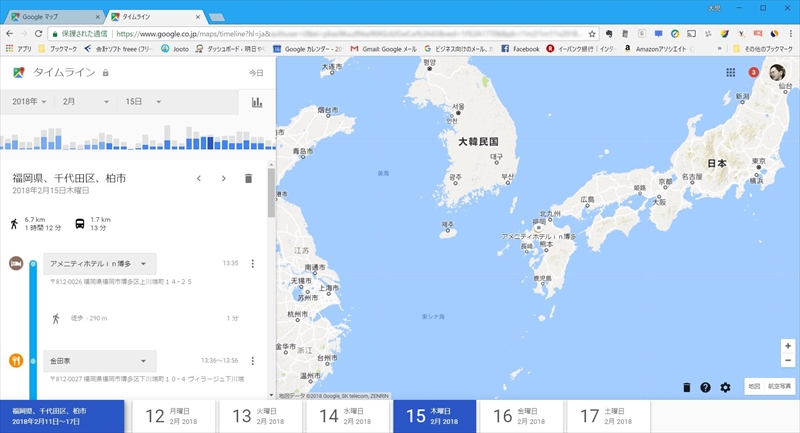Open options menu for 金田家 entry
This screenshot has width=800, height=433.
point(253,361)
